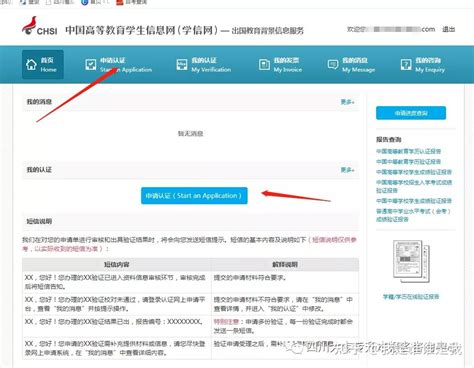Click the 我的消息 section heading

pyautogui.click(x=39, y=102)
